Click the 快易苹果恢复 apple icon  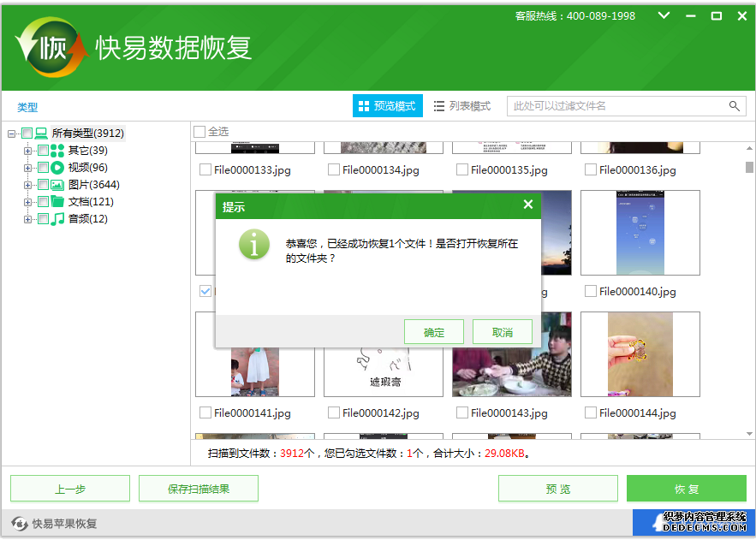(19, 522)
